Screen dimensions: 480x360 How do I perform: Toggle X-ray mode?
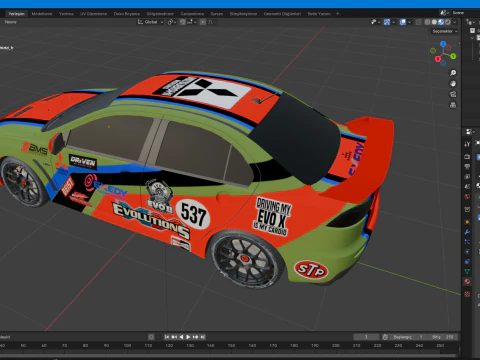coord(419,22)
